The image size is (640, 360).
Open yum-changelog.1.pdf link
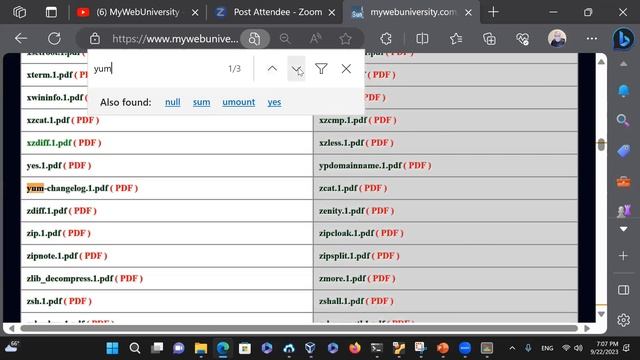tap(68, 188)
